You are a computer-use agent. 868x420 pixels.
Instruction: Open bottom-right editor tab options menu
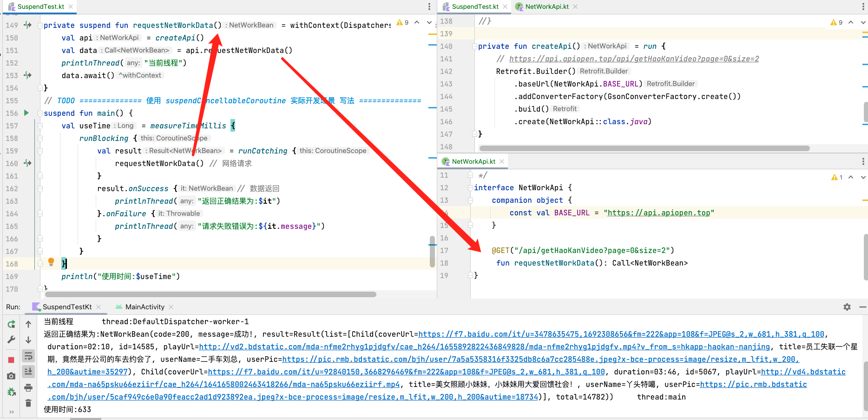[x=863, y=161]
